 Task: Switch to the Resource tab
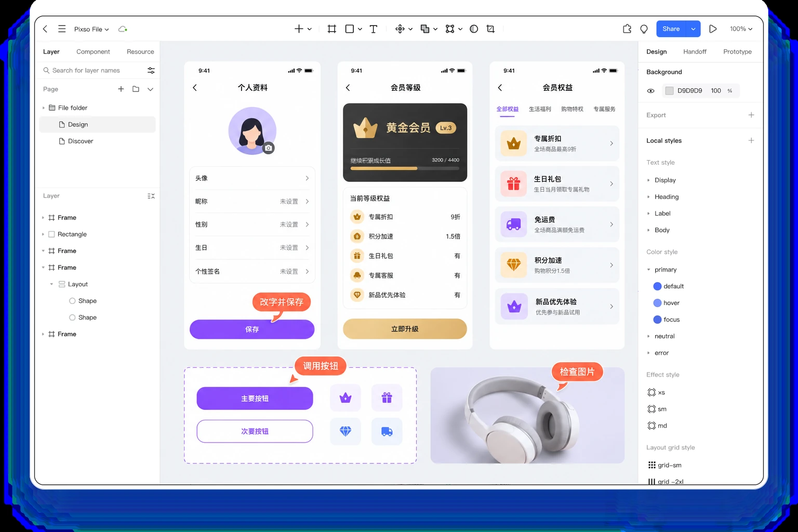140,51
